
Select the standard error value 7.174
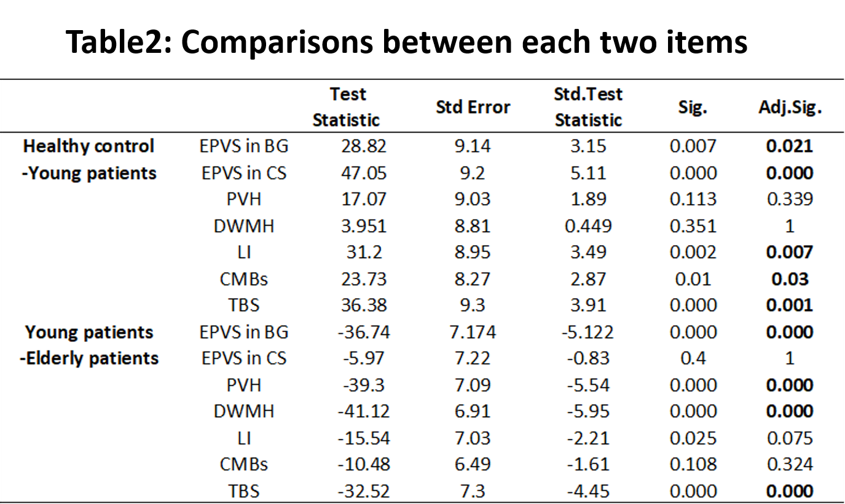tap(473, 333)
